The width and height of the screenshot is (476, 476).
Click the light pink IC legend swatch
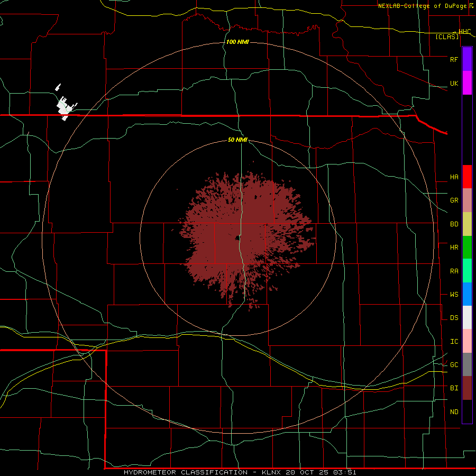pyautogui.click(x=467, y=341)
